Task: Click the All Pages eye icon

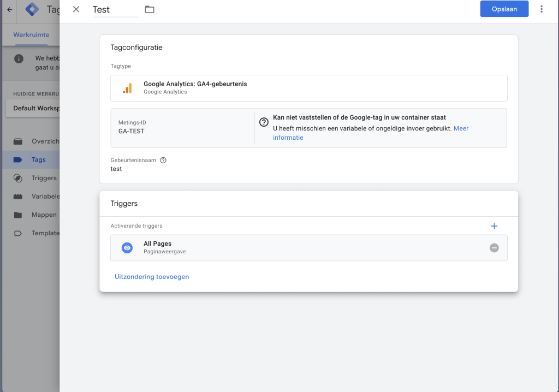Action: (x=127, y=248)
